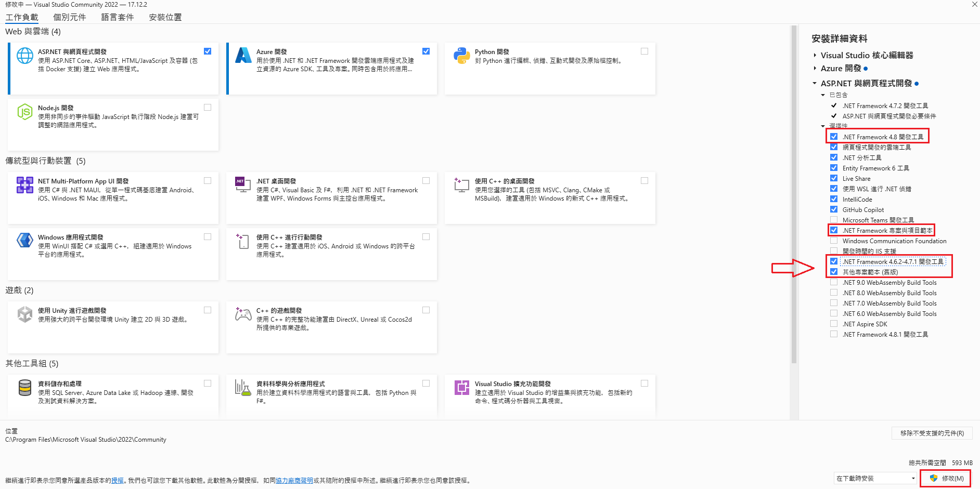Toggle .NET Framework 4.6.2-4.7.1 development tools
The width and height of the screenshot is (980, 489).
click(x=834, y=261)
